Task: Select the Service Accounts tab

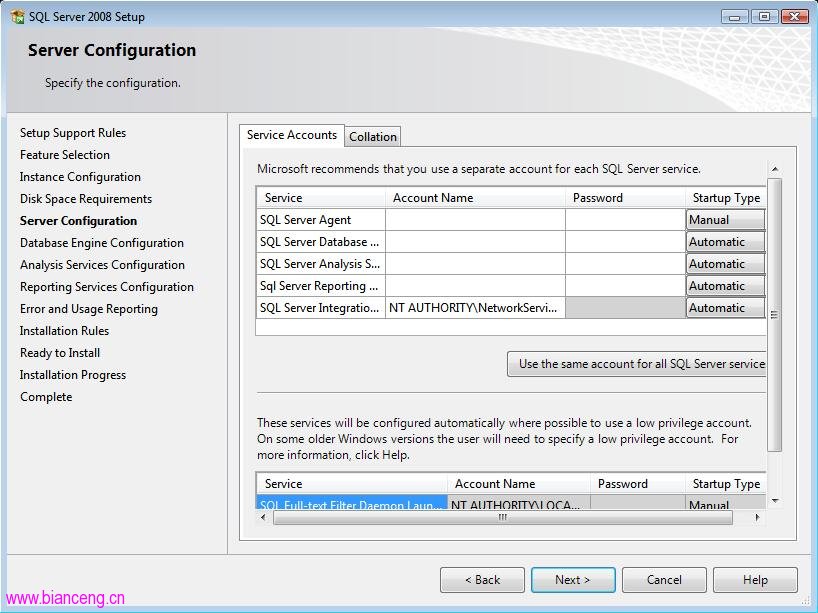Action: click(x=292, y=135)
